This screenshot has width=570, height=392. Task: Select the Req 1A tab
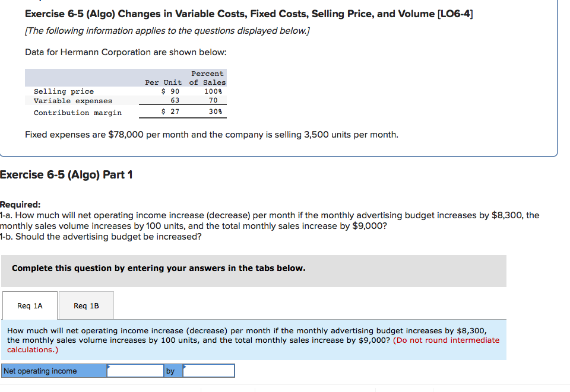pos(30,305)
